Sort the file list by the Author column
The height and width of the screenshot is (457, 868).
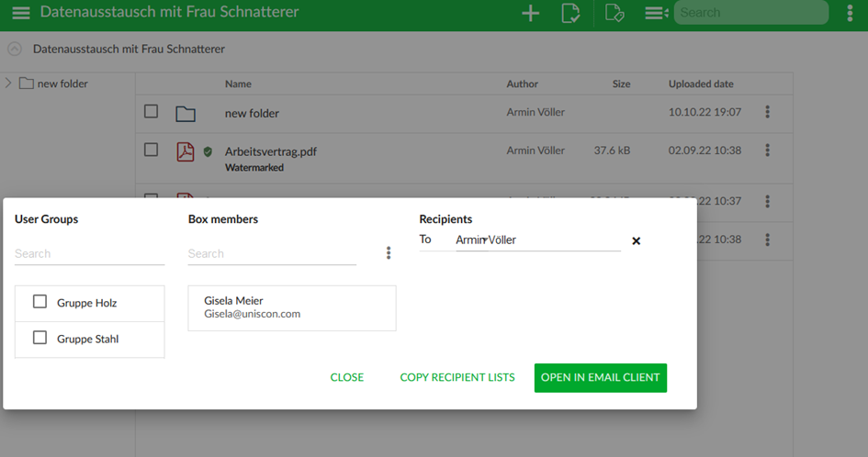click(x=522, y=84)
